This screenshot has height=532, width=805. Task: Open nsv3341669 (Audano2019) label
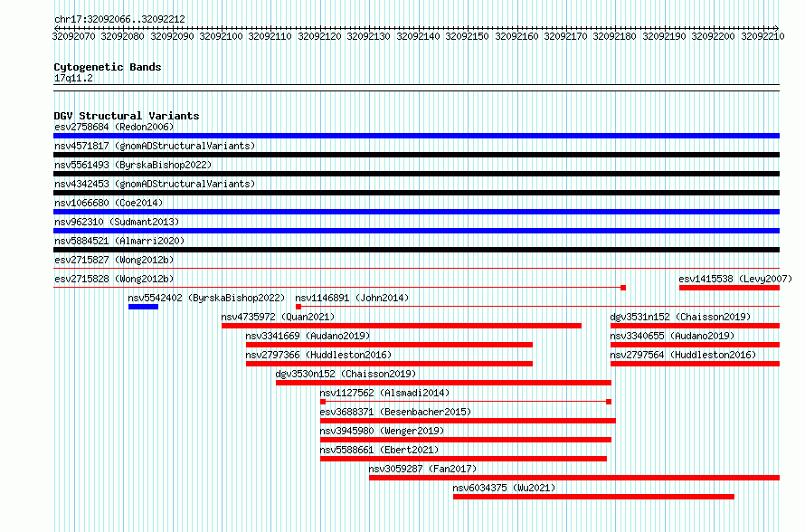pos(308,336)
